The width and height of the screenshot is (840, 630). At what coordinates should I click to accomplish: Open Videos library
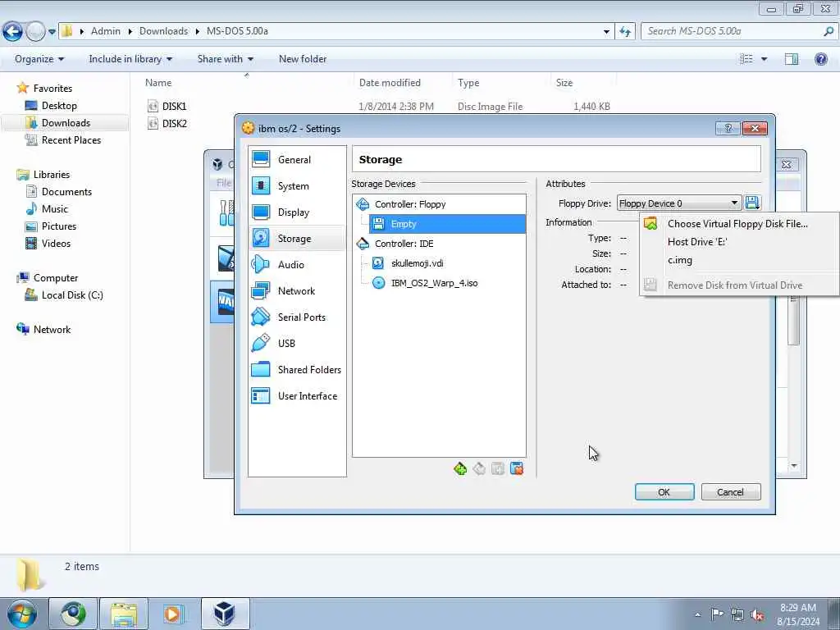click(56, 243)
